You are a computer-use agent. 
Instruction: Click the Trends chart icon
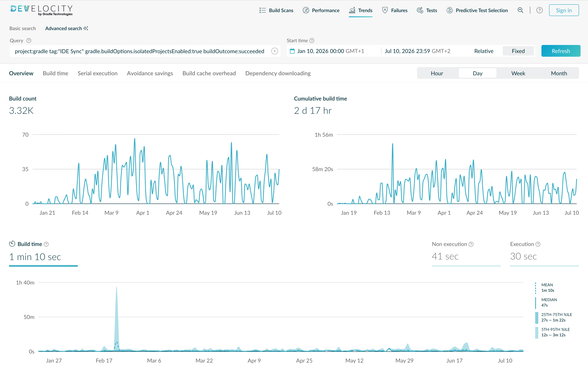point(352,10)
